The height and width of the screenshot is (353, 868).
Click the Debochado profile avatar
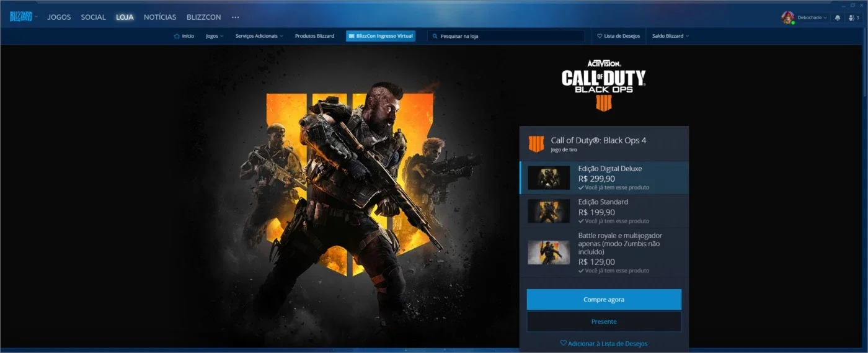[x=787, y=17]
